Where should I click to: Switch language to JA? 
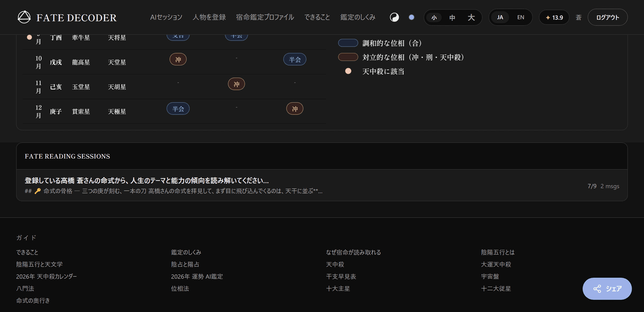[x=500, y=17]
